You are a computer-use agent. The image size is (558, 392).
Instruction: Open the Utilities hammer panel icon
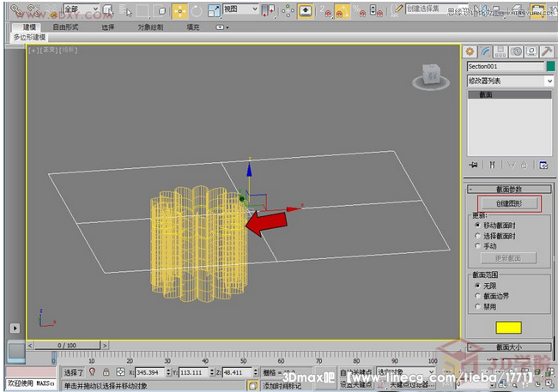547,51
